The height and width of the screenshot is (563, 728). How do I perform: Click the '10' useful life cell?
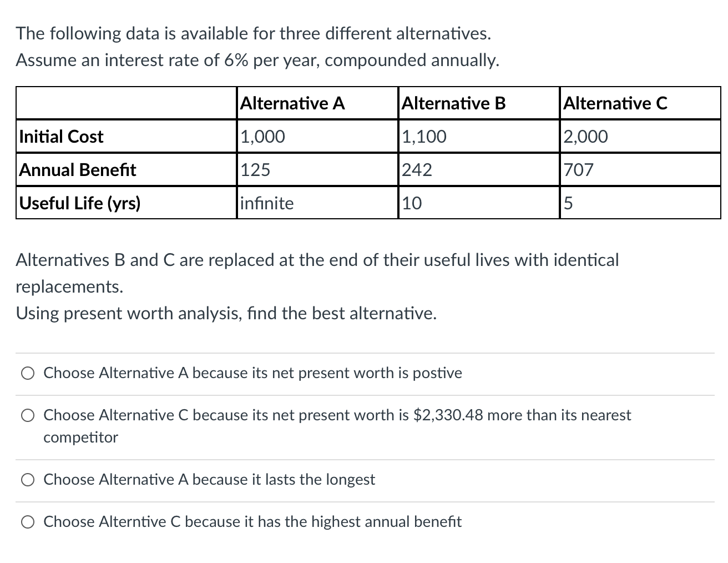(x=412, y=203)
